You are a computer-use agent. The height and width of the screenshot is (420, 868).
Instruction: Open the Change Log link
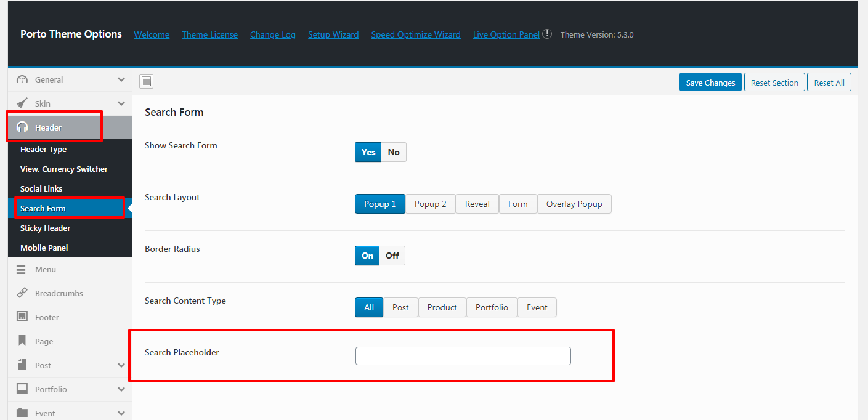[x=273, y=34]
